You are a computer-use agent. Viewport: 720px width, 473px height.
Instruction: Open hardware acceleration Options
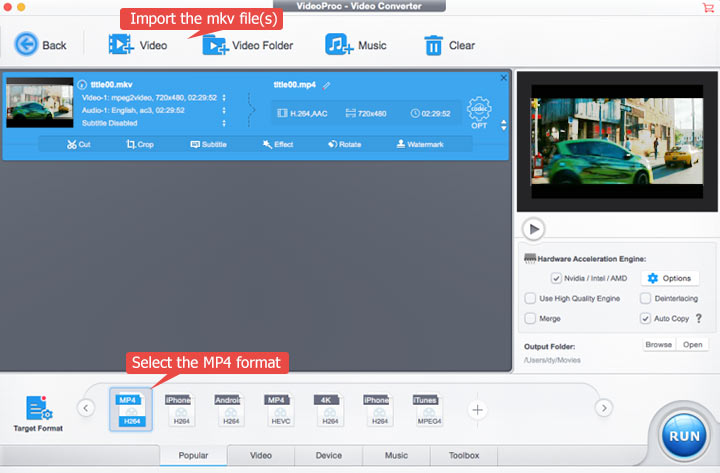click(x=670, y=278)
